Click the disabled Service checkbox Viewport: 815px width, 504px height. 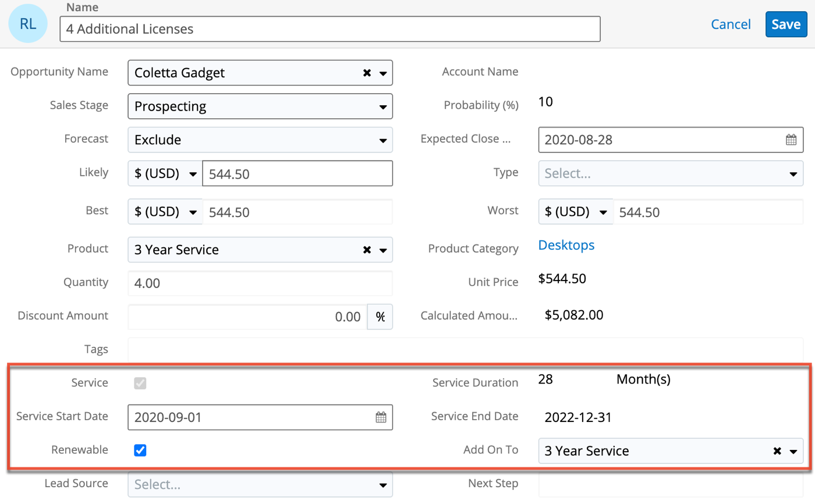(140, 383)
